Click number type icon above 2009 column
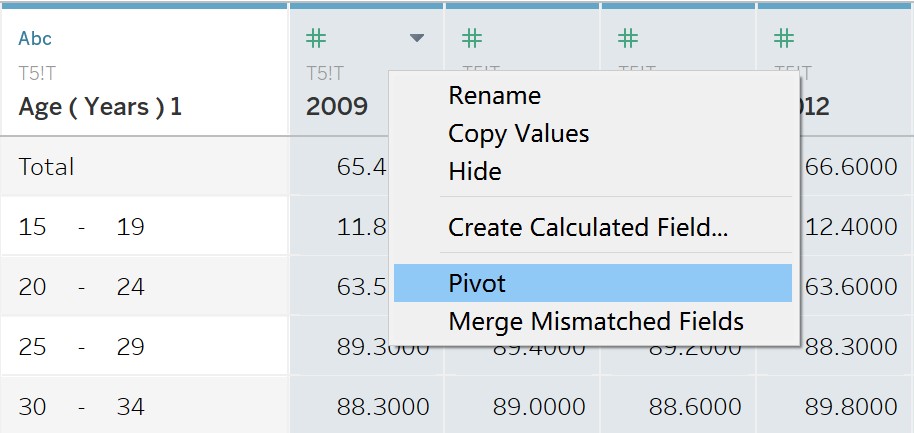This screenshot has height=433, width=914. 316,39
